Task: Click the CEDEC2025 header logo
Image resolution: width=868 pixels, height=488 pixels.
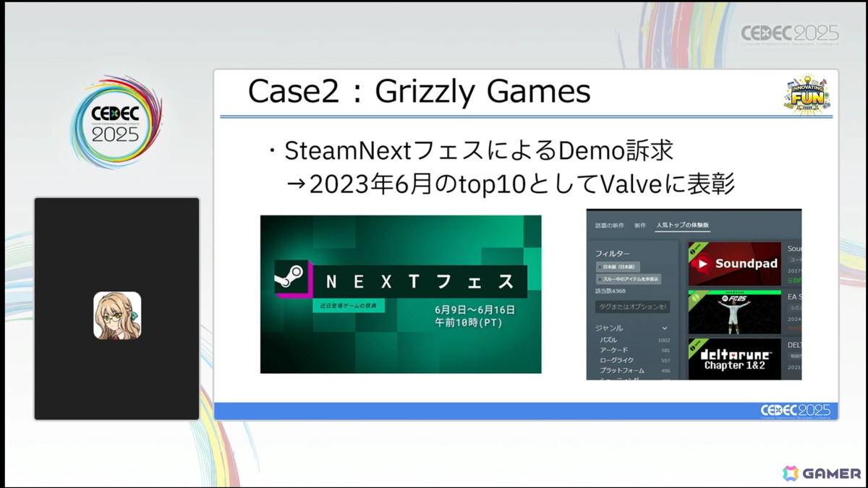Action: click(790, 35)
